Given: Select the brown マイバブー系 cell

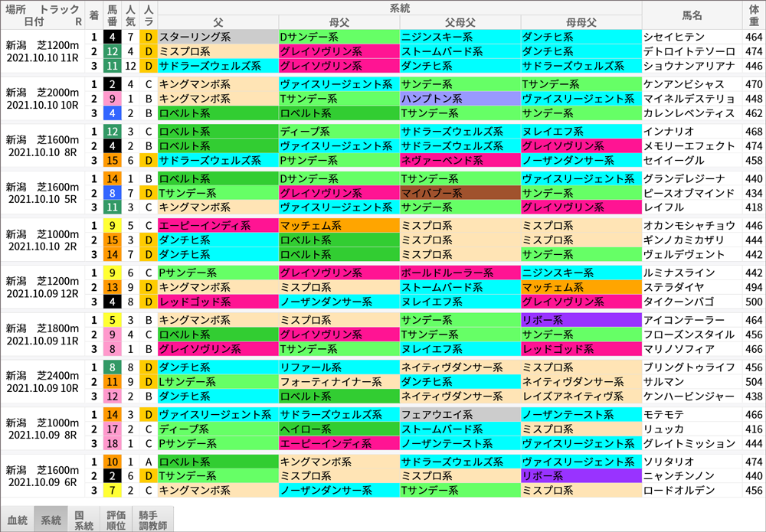Looking at the screenshot, I should click(x=459, y=193).
